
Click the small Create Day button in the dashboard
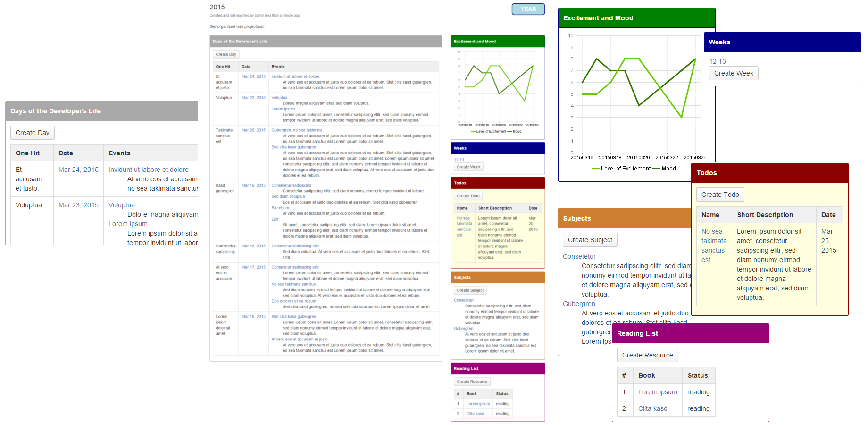(x=226, y=54)
